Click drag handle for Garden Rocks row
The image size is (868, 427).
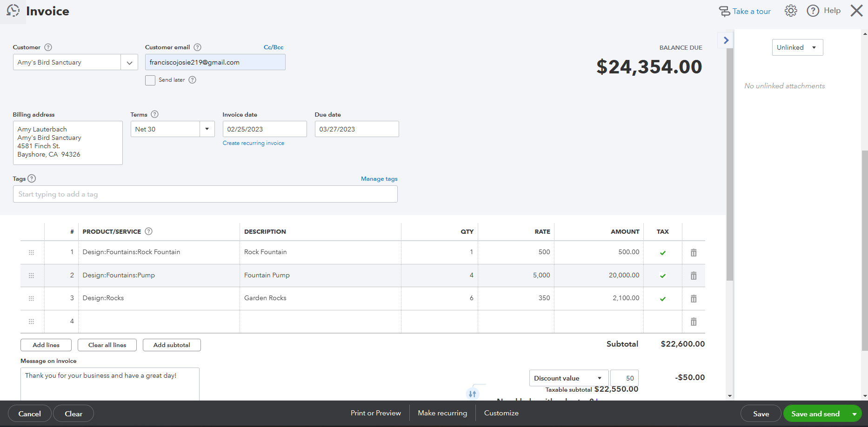coord(32,298)
